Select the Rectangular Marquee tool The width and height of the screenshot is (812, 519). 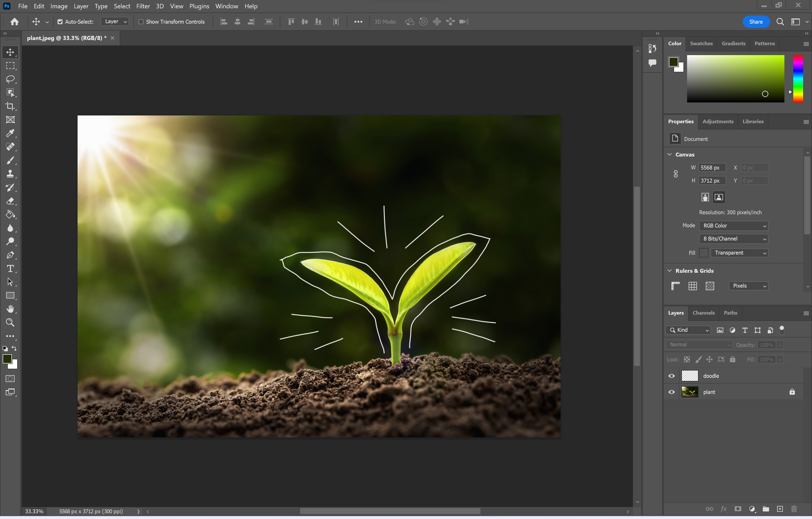tap(10, 66)
